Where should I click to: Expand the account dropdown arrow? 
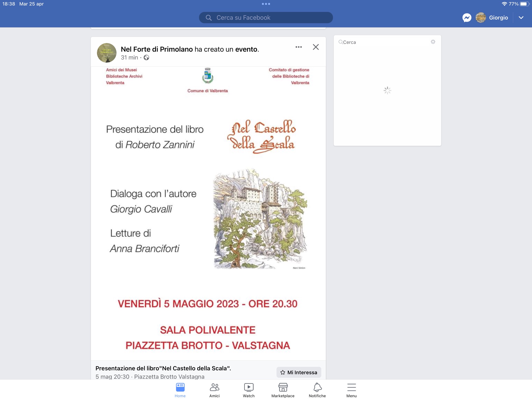pyautogui.click(x=521, y=18)
